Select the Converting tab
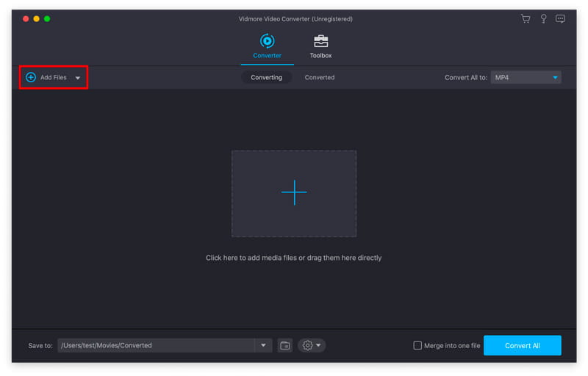Image resolution: width=588 pixels, height=376 pixels. (x=266, y=77)
